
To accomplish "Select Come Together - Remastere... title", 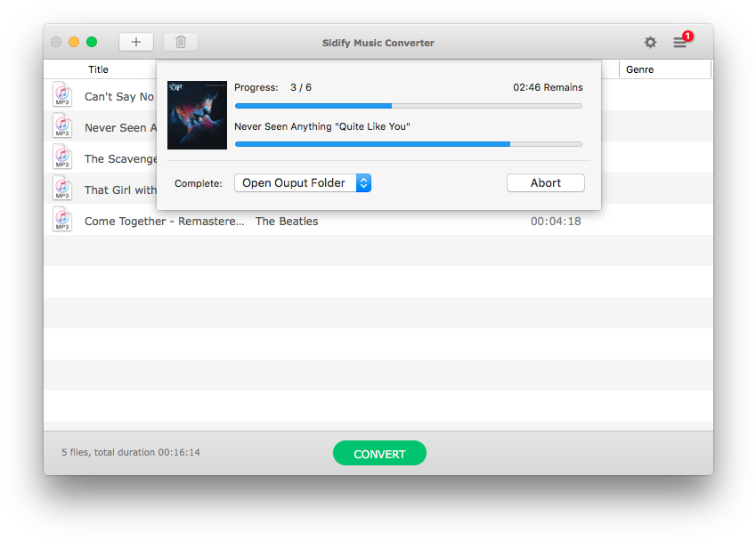I will 165,222.
